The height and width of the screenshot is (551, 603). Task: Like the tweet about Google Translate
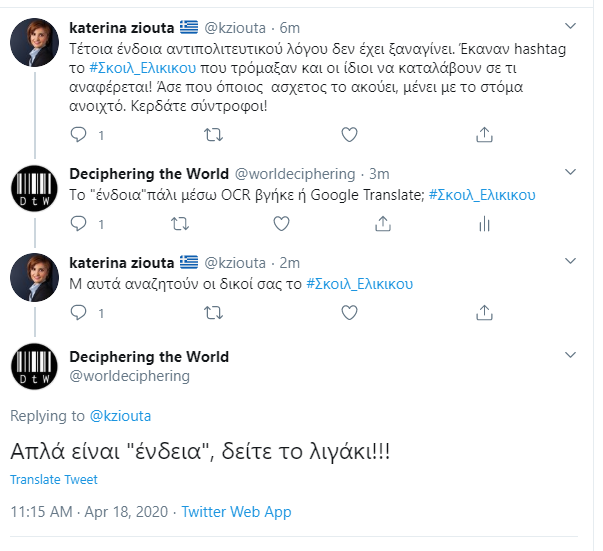pyautogui.click(x=349, y=224)
